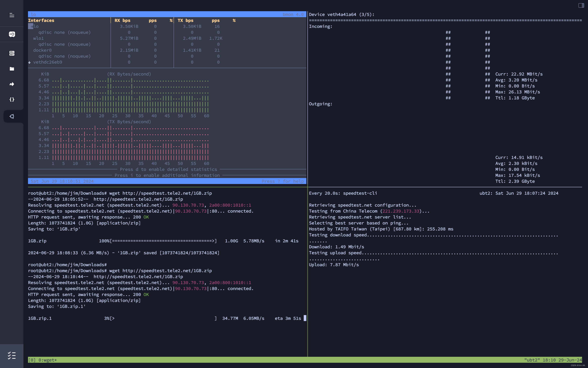
Task: Click the terminal cursor block after eta
Action: 305,318
